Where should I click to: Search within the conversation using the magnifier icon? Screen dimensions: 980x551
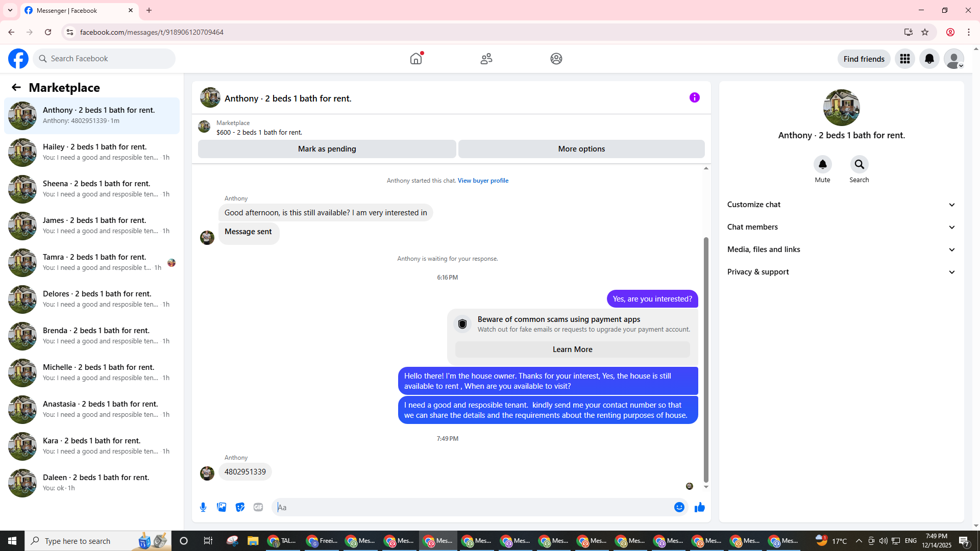tap(859, 164)
